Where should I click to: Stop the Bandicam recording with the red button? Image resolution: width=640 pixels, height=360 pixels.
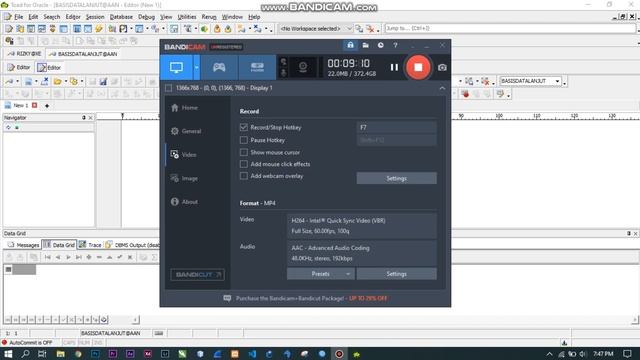[418, 67]
